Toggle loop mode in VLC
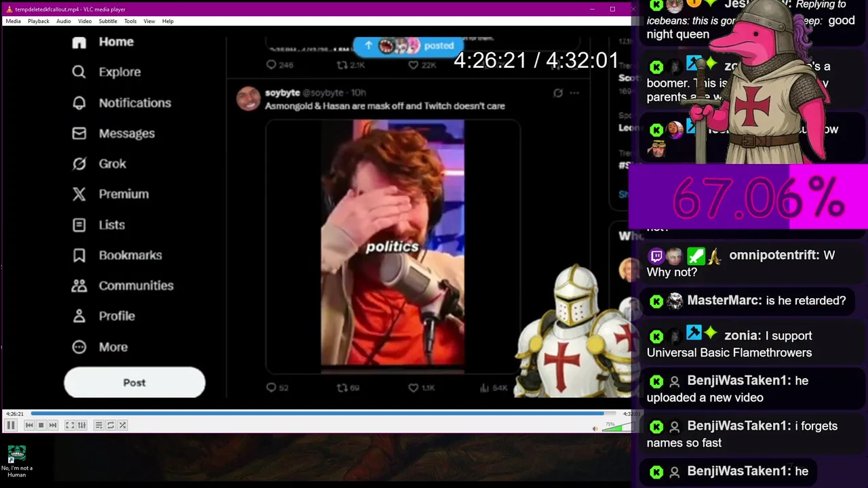Image resolution: width=868 pixels, height=488 pixels. [111, 425]
